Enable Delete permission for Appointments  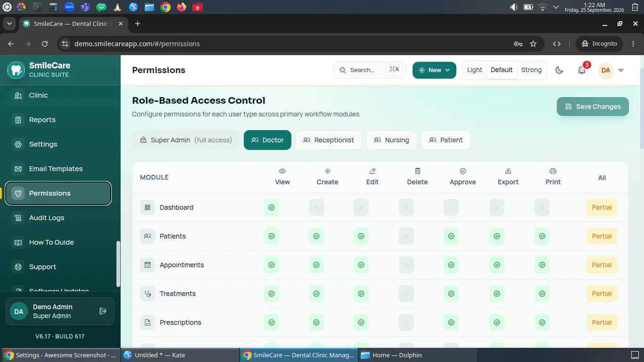click(406, 265)
